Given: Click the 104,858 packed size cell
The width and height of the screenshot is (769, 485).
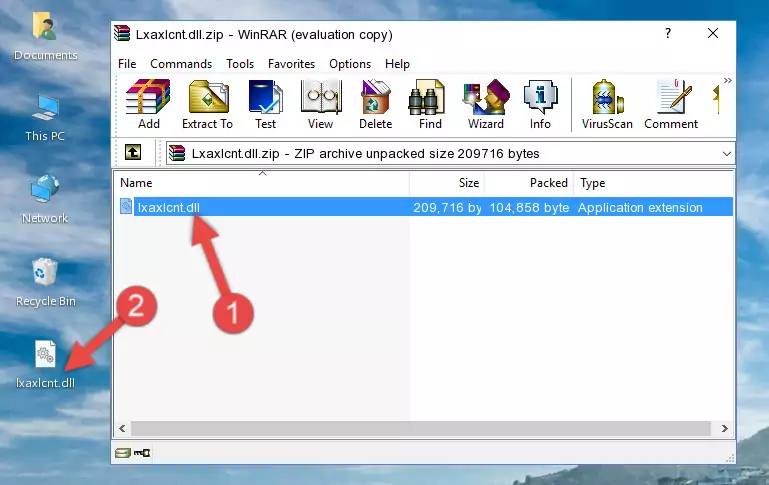Looking at the screenshot, I should (x=529, y=207).
